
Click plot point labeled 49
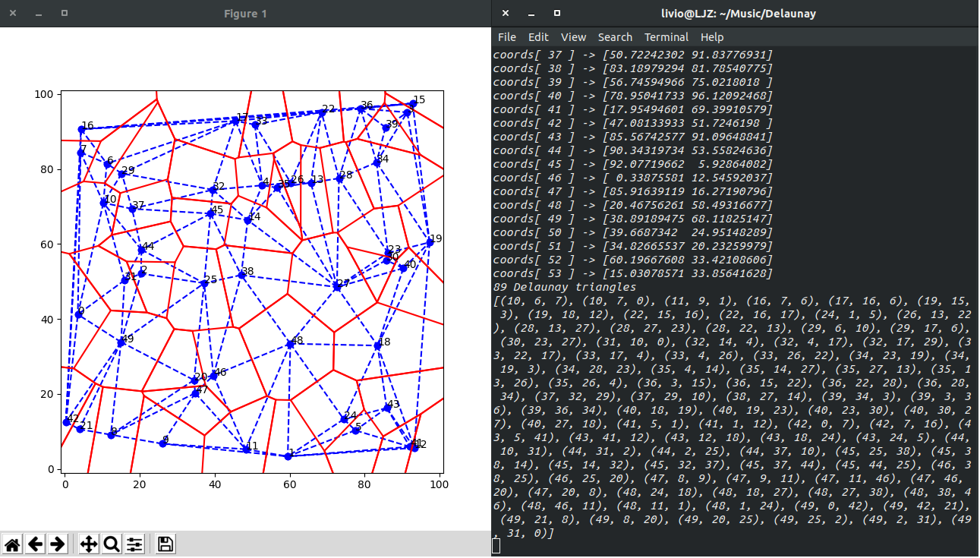point(121,342)
